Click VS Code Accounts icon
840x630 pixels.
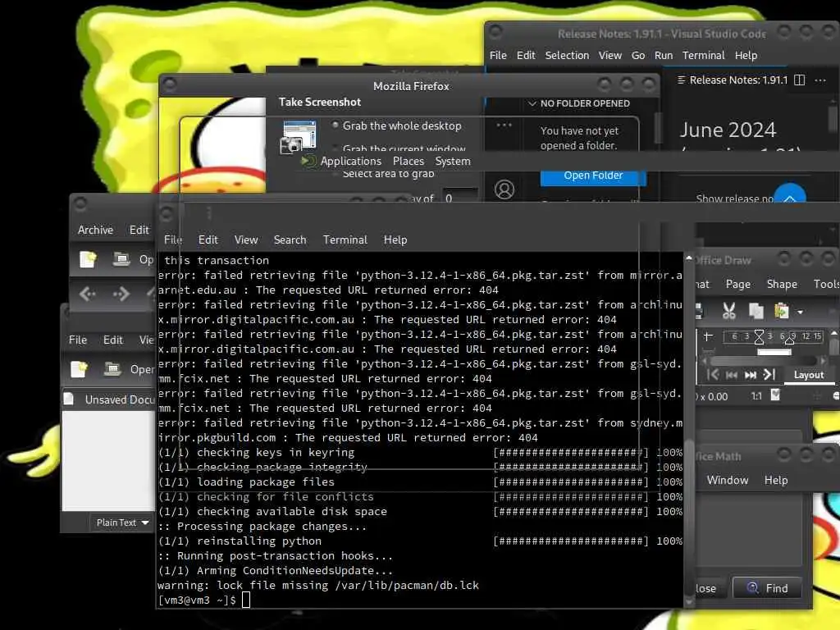coord(504,189)
